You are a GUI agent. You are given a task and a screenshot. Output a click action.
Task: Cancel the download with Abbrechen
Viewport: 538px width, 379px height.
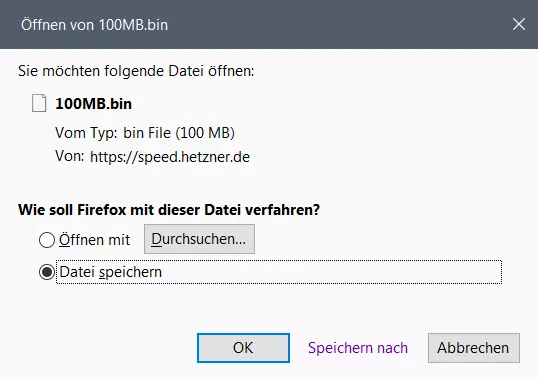tap(473, 348)
